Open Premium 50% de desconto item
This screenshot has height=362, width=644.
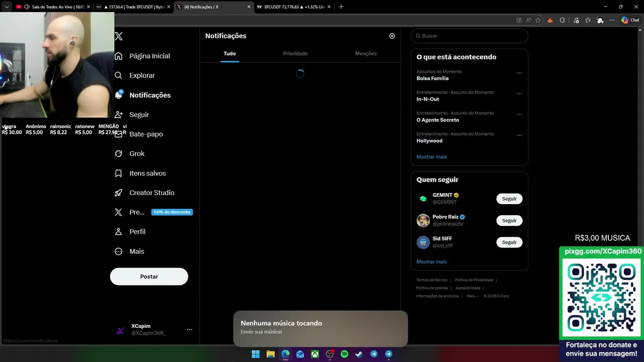(x=153, y=212)
